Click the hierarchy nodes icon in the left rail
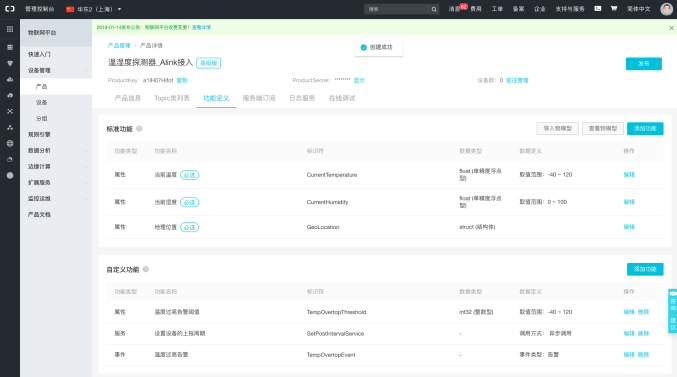This screenshot has width=677, height=377. (10, 127)
